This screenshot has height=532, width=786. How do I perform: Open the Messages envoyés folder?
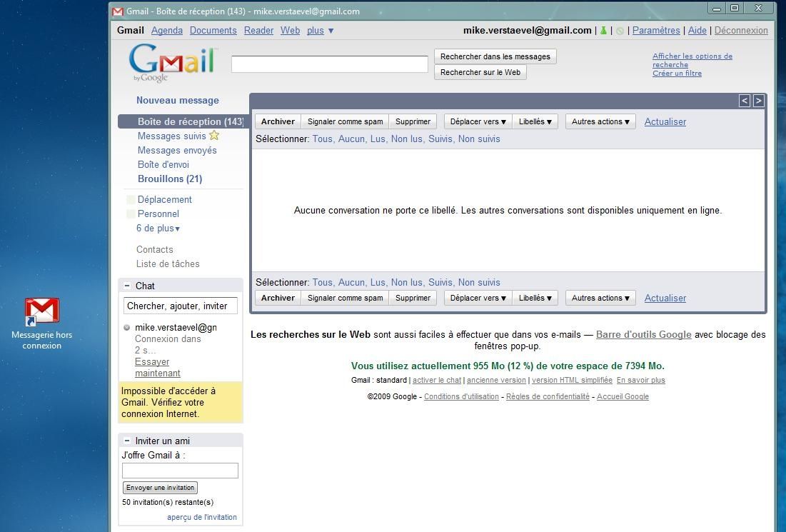tap(178, 151)
